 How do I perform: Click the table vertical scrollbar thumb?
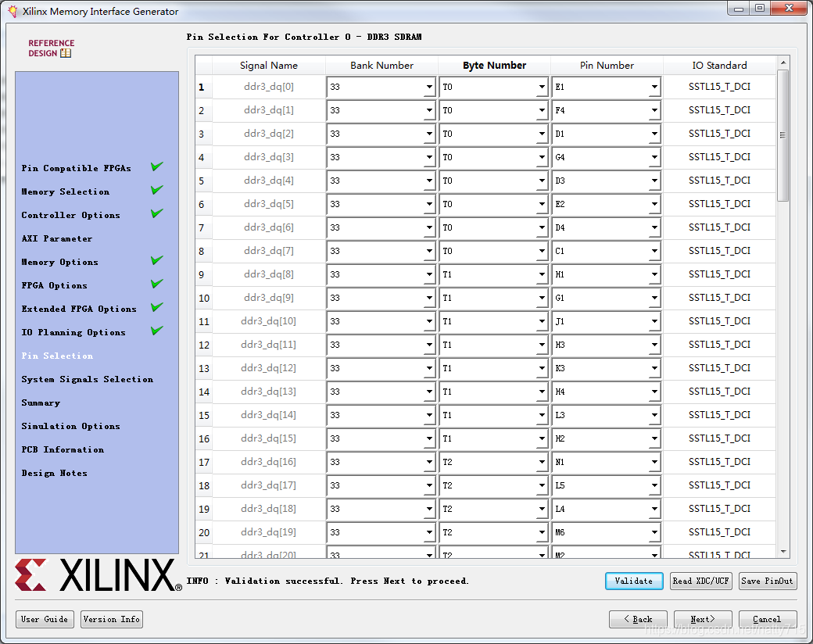(783, 135)
